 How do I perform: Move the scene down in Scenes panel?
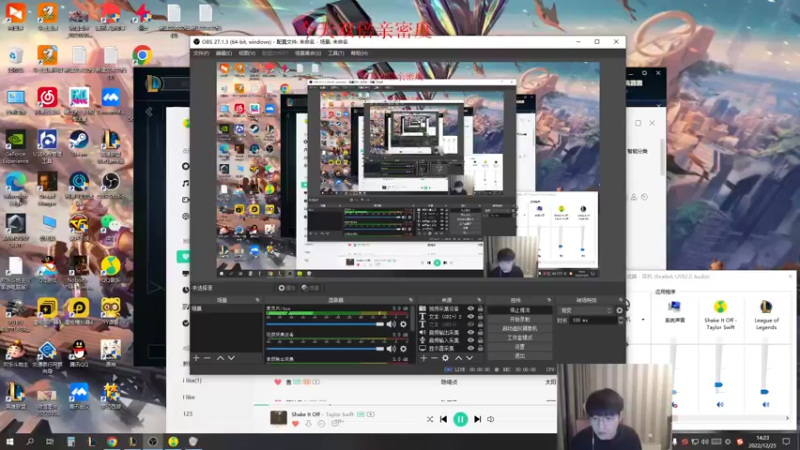231,358
